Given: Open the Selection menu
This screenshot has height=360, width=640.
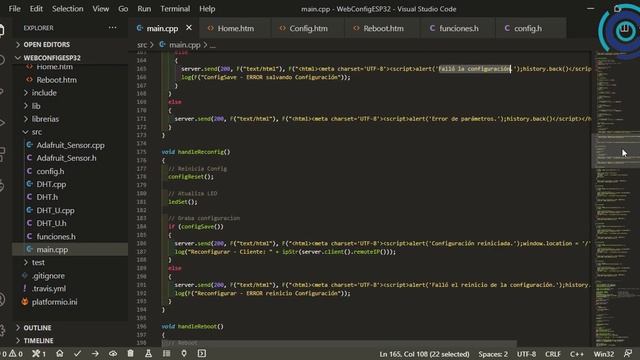Looking at the screenshot, I should coord(67,9).
